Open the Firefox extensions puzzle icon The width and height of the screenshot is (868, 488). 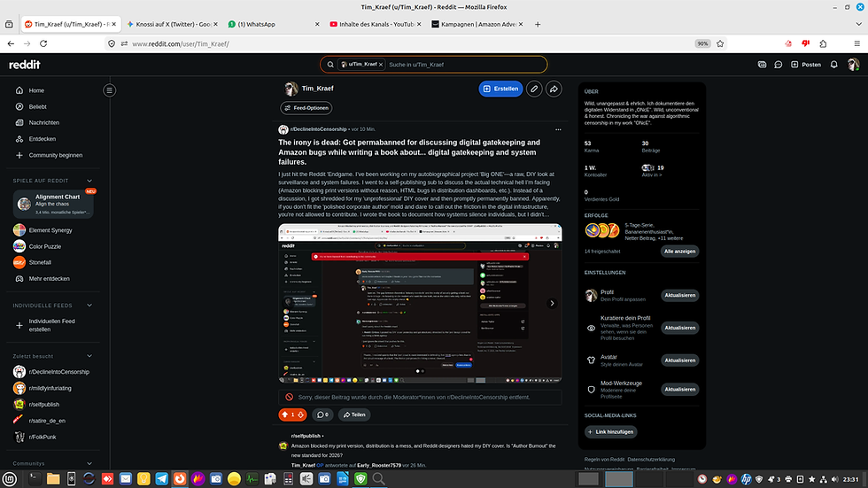tap(823, 43)
